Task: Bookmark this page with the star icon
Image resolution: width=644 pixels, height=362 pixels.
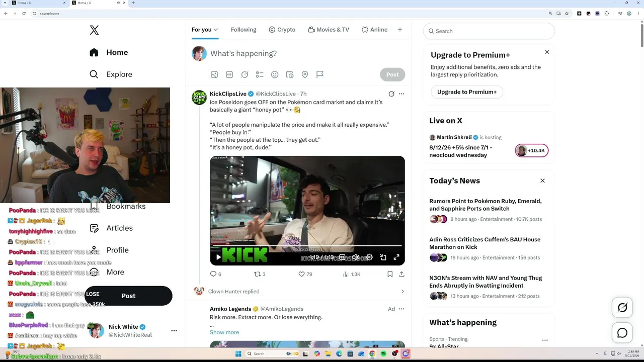Action: tap(567, 14)
